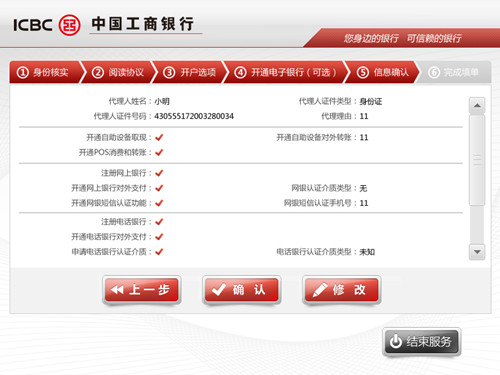Screen dimensions: 500x375
Task: Click the checkmark for 注册网上银行
Action: pyautogui.click(x=159, y=173)
